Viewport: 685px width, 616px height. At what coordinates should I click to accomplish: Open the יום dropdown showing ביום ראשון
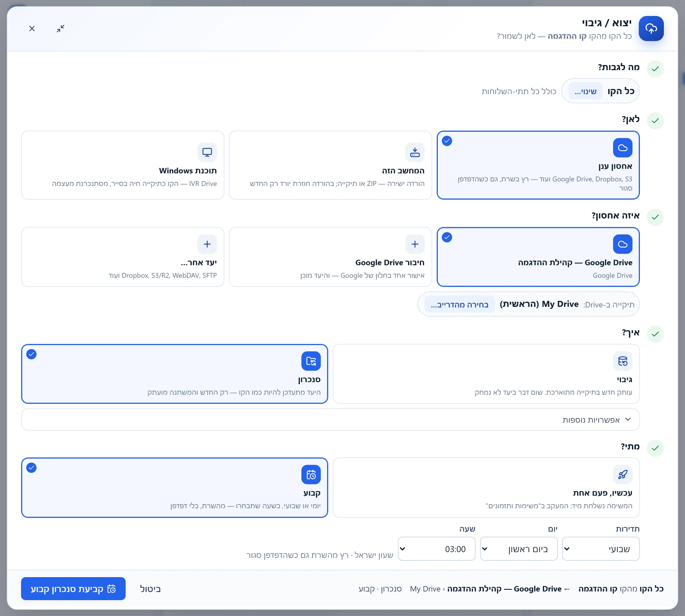518,549
